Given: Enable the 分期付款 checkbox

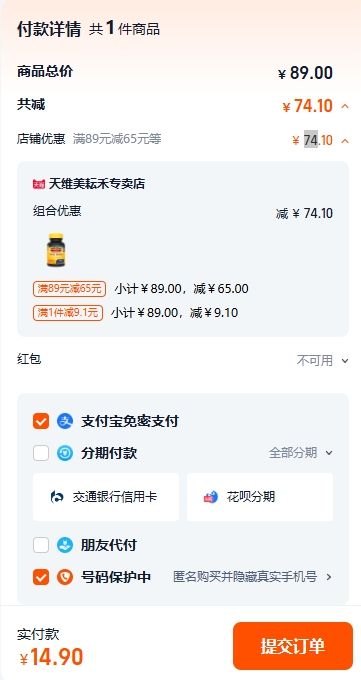Looking at the screenshot, I should point(41,453).
